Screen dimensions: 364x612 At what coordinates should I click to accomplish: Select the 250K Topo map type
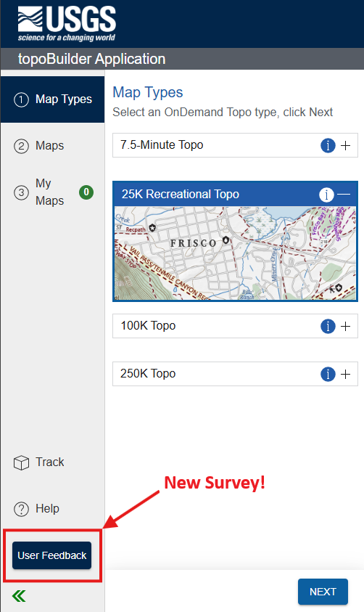coord(235,374)
